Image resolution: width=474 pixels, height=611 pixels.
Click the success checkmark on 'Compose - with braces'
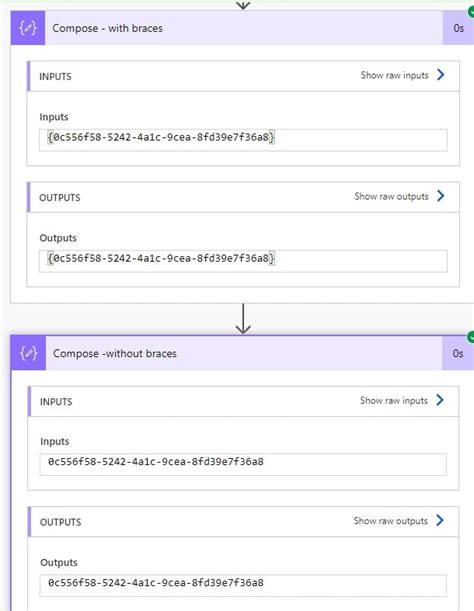pos(471,12)
